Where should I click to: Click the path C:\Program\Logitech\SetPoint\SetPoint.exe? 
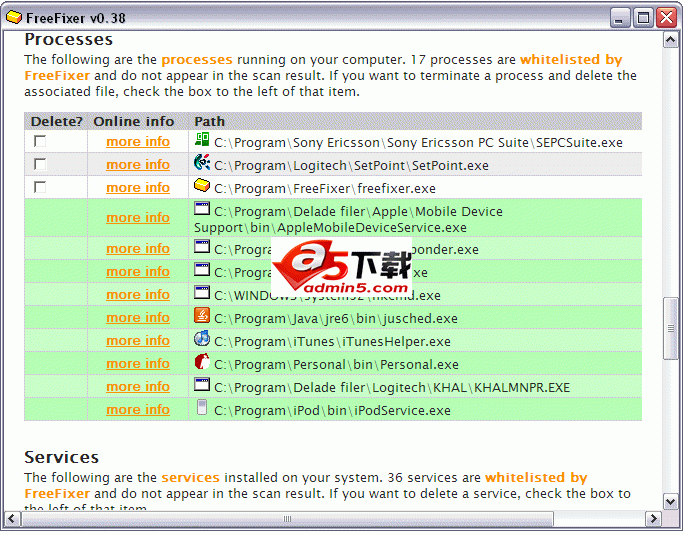tap(351, 166)
